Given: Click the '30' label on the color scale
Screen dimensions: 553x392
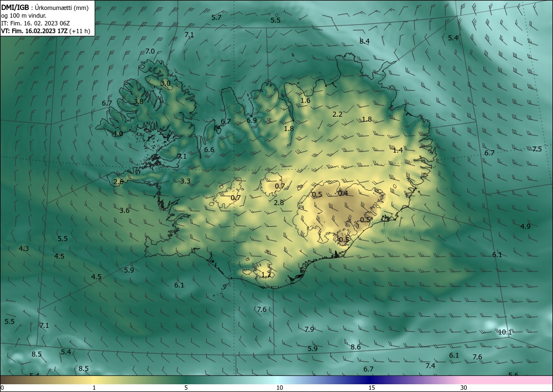Looking at the screenshot, I should (x=464, y=388).
